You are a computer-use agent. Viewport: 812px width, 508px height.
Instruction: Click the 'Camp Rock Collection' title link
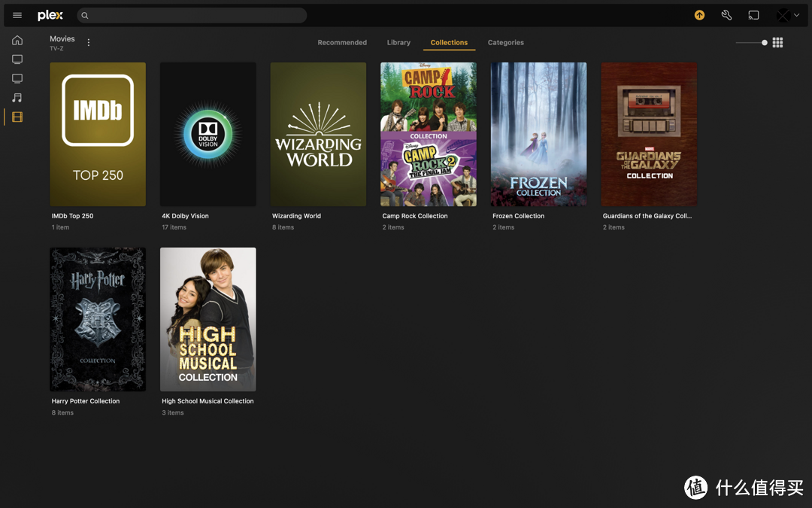click(x=415, y=216)
